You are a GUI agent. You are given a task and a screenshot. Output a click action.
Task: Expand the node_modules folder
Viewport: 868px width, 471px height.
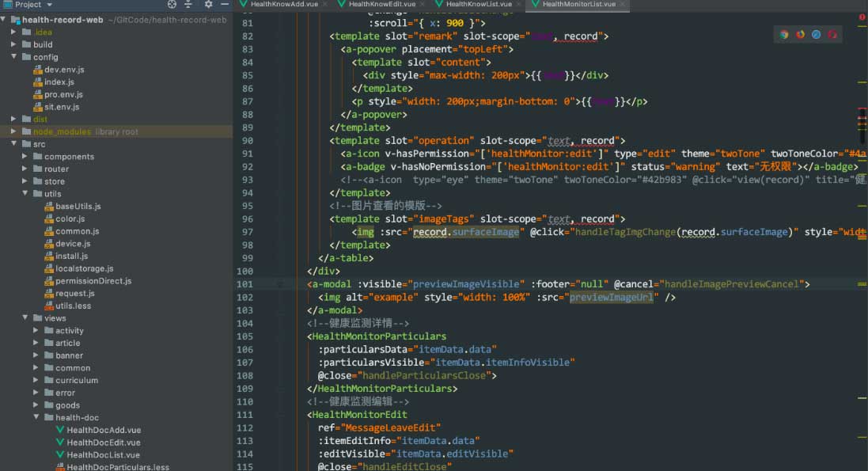(x=14, y=131)
